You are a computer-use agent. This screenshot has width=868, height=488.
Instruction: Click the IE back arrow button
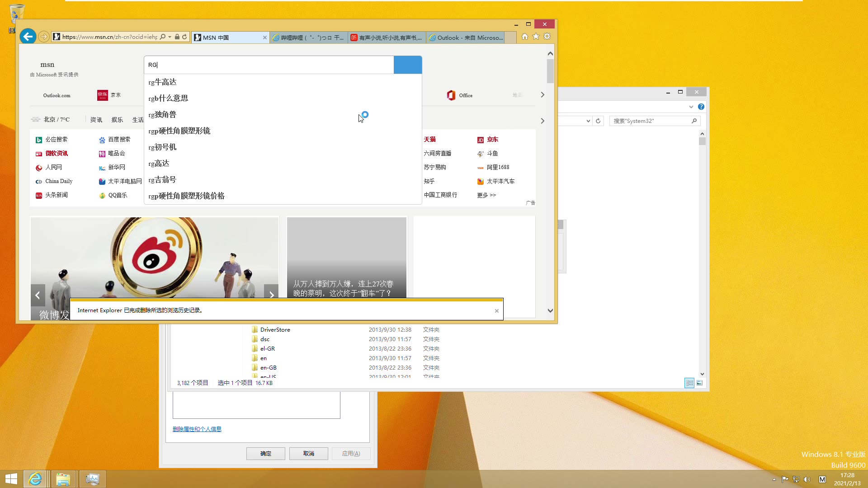coord(28,37)
